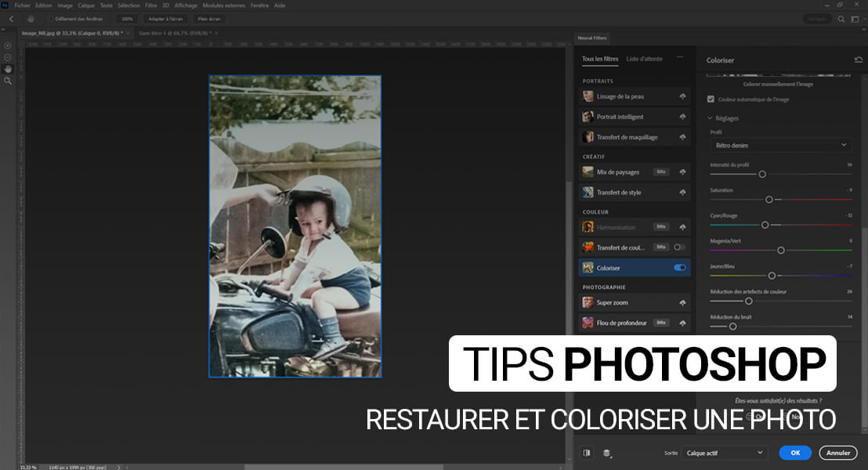Open the Profil dropdown showing Rétro denim
This screenshot has height=470, width=868.
(x=780, y=146)
